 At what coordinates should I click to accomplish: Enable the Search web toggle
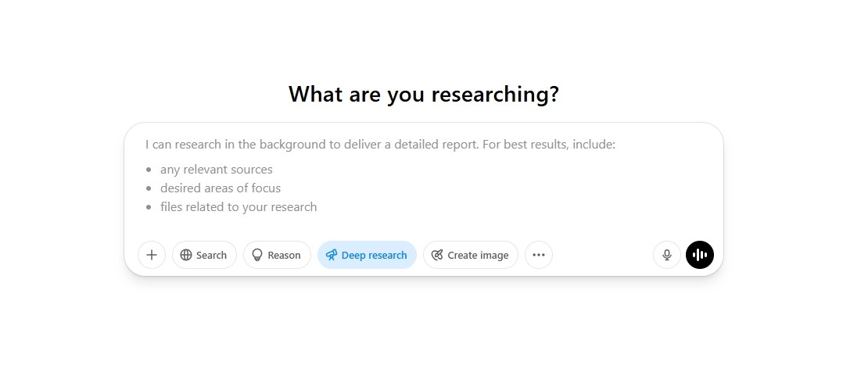pos(204,255)
